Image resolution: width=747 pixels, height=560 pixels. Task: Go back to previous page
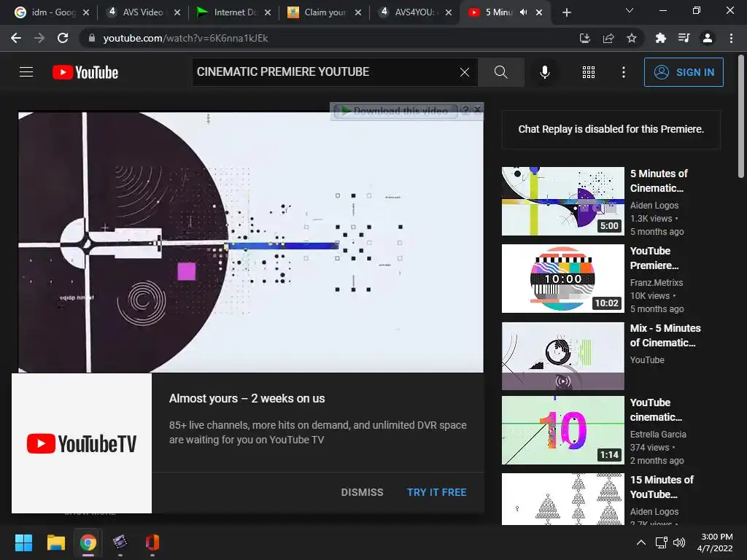point(16,38)
